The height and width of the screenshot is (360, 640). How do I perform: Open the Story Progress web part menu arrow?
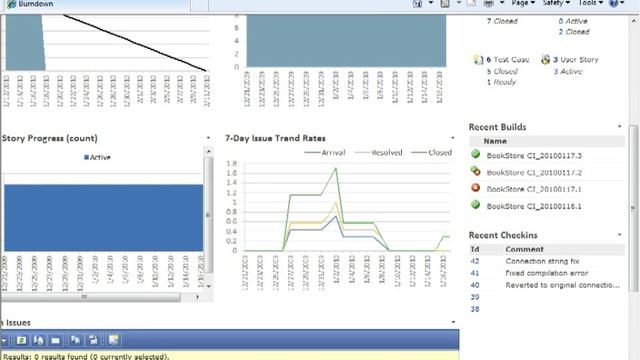(x=208, y=138)
